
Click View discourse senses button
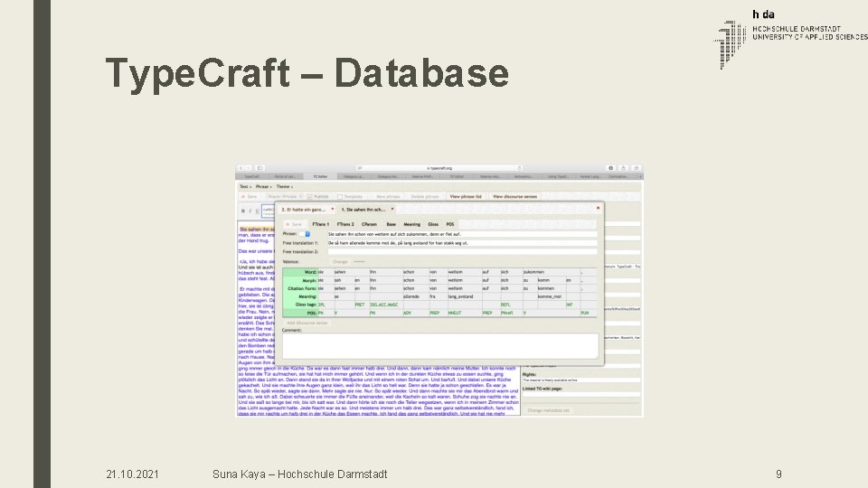click(514, 196)
